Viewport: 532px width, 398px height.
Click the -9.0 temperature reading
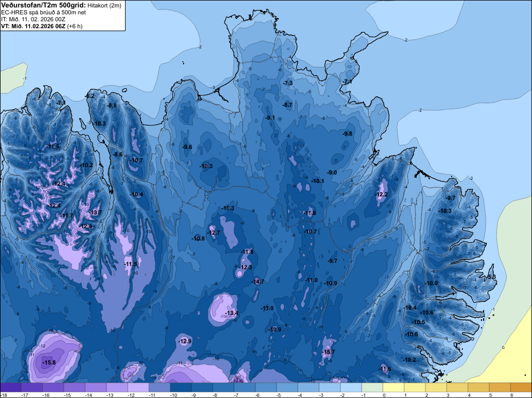pos(332,173)
